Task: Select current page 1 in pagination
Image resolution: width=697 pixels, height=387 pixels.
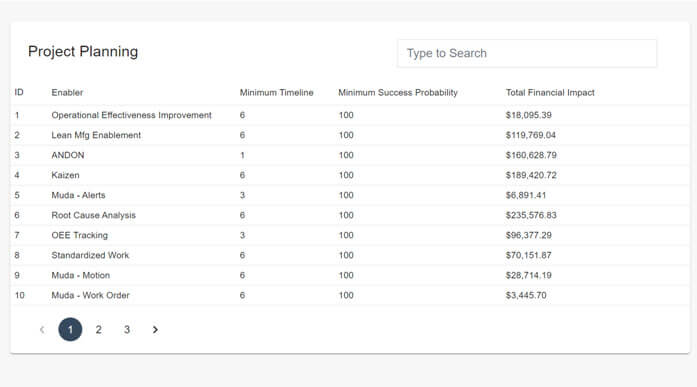Action: [x=70, y=330]
